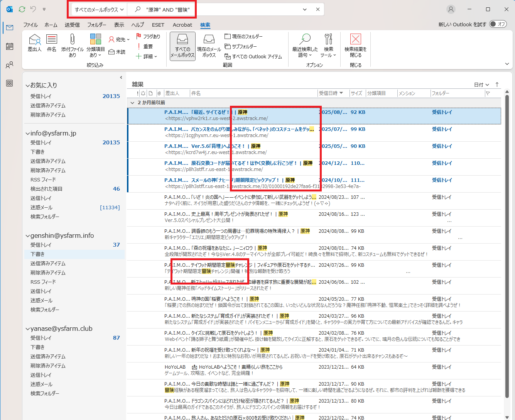Open the File (ファイル) menu
Image resolution: width=515 pixels, height=420 pixels.
click(x=30, y=25)
